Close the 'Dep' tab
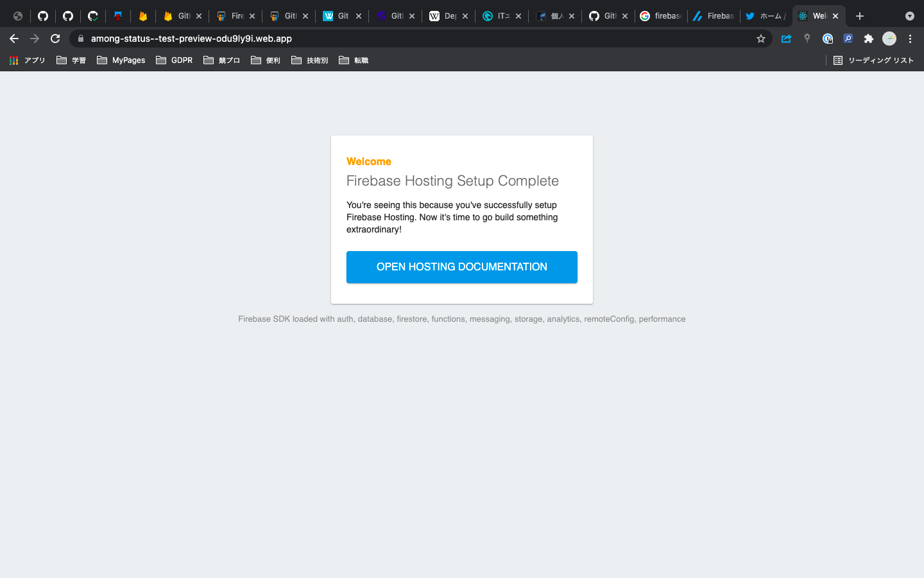 tap(465, 16)
